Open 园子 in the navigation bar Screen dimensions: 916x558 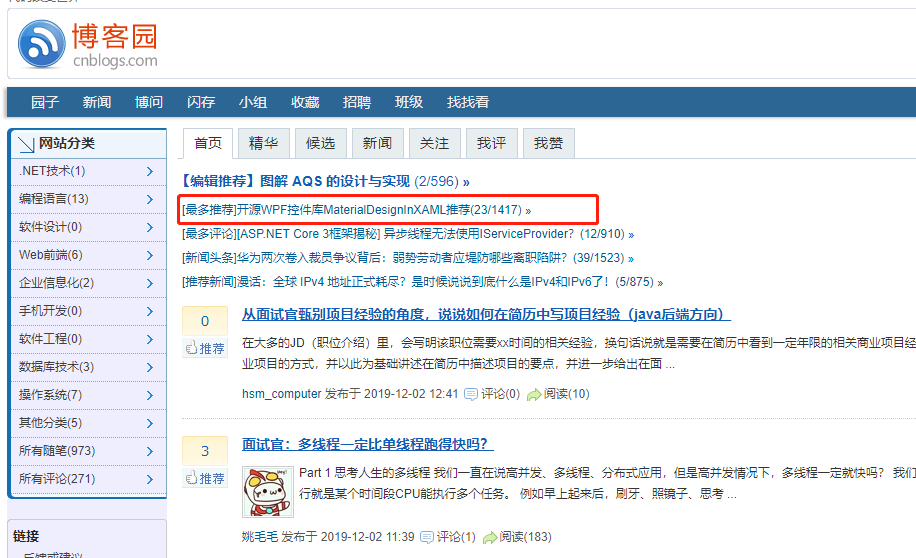45,102
